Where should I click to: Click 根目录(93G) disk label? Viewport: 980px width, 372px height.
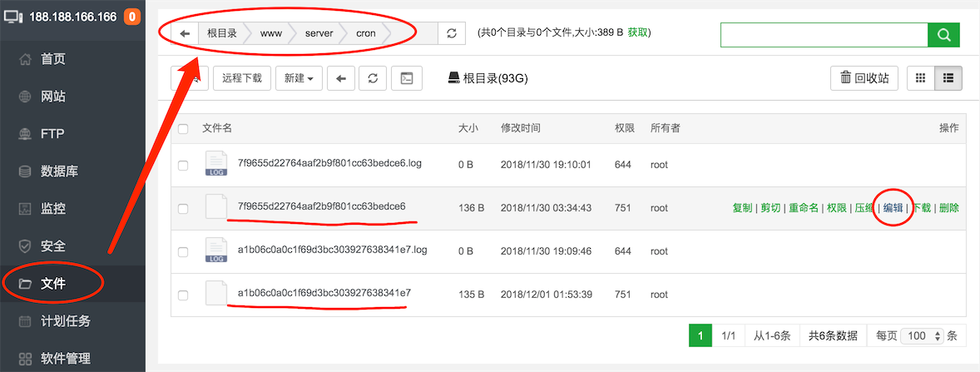(x=496, y=78)
